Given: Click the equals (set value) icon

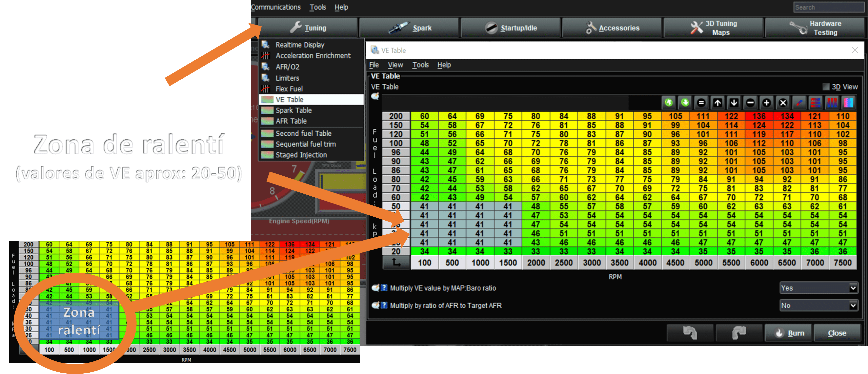Looking at the screenshot, I should pyautogui.click(x=701, y=103).
